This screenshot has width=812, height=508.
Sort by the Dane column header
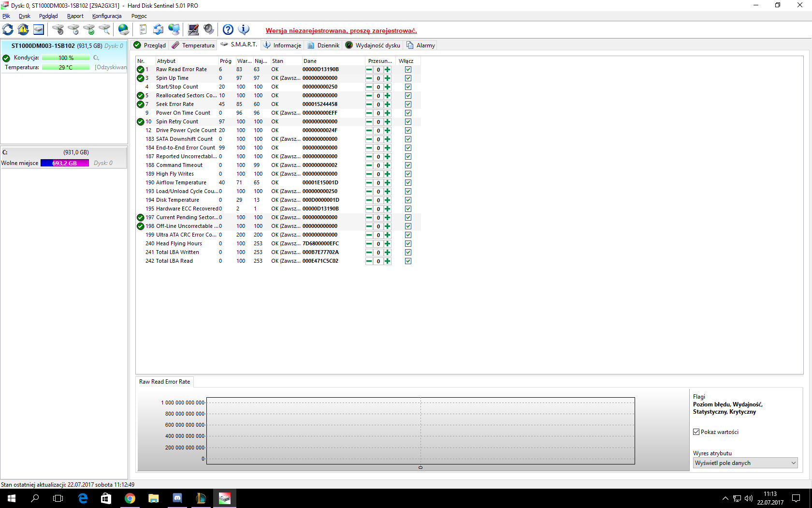click(333, 61)
